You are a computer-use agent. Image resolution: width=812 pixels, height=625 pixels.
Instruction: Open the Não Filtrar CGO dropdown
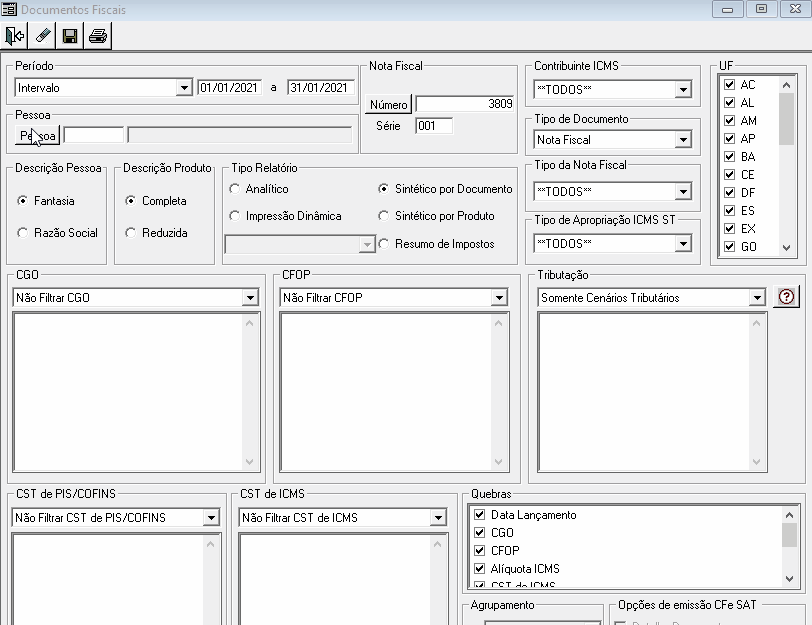250,297
